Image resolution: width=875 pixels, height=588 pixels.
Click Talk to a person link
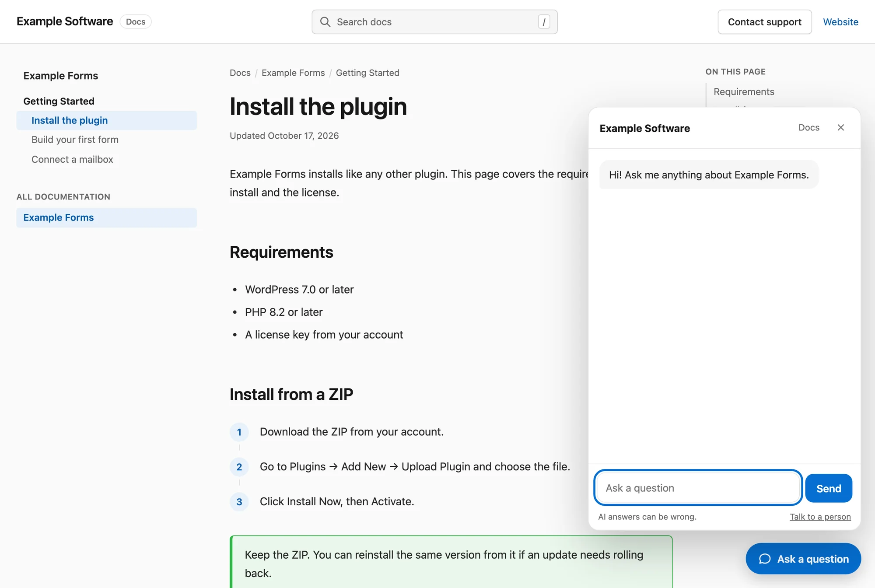[x=820, y=517]
